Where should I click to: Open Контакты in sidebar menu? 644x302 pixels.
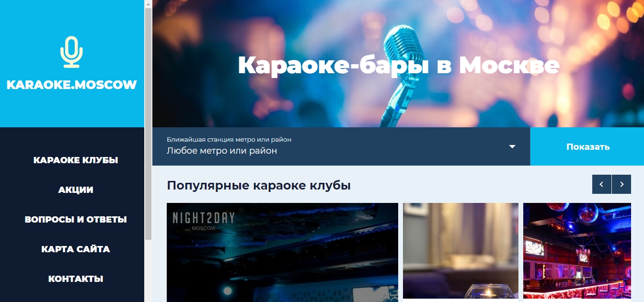[x=76, y=279]
